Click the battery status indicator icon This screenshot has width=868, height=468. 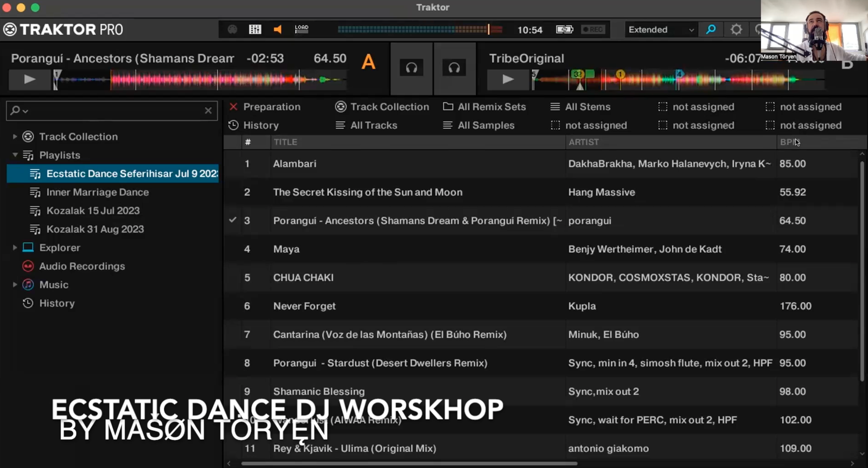click(x=564, y=29)
